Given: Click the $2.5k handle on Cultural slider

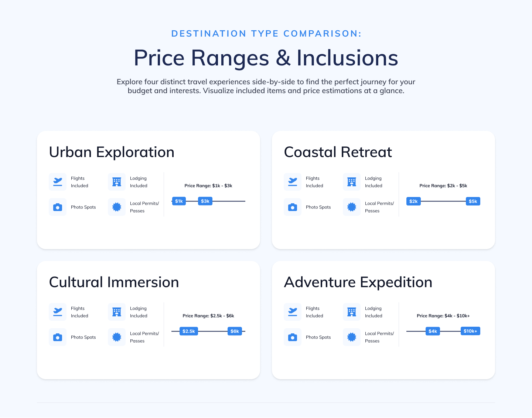Looking at the screenshot, I should [189, 331].
